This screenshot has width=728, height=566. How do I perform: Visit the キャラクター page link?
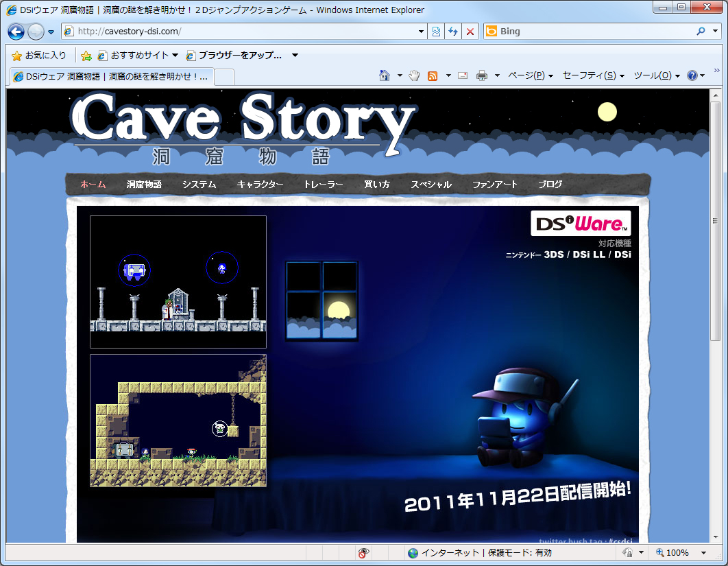[258, 185]
